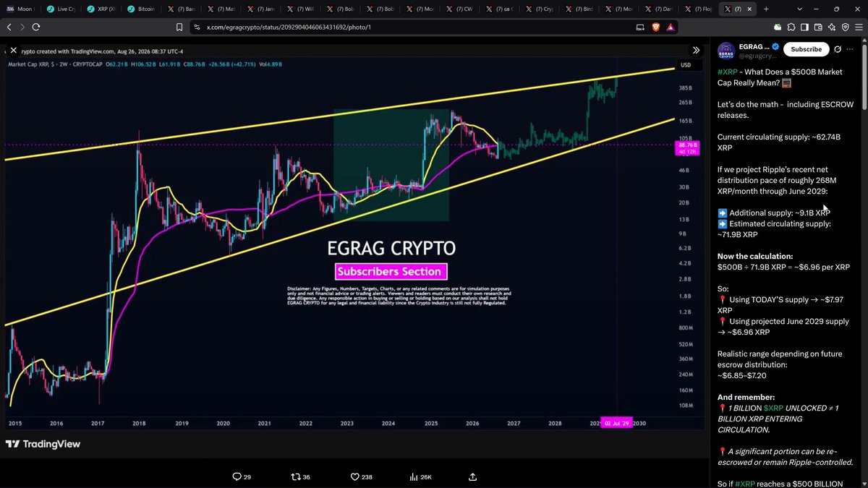
Task: Click the TradingView logo on chart
Action: (x=43, y=444)
